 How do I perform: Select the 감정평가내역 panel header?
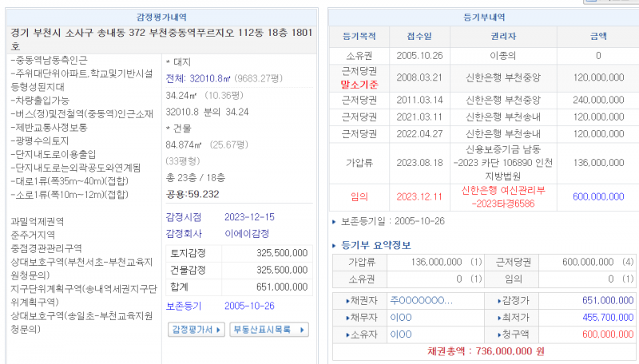(x=163, y=16)
